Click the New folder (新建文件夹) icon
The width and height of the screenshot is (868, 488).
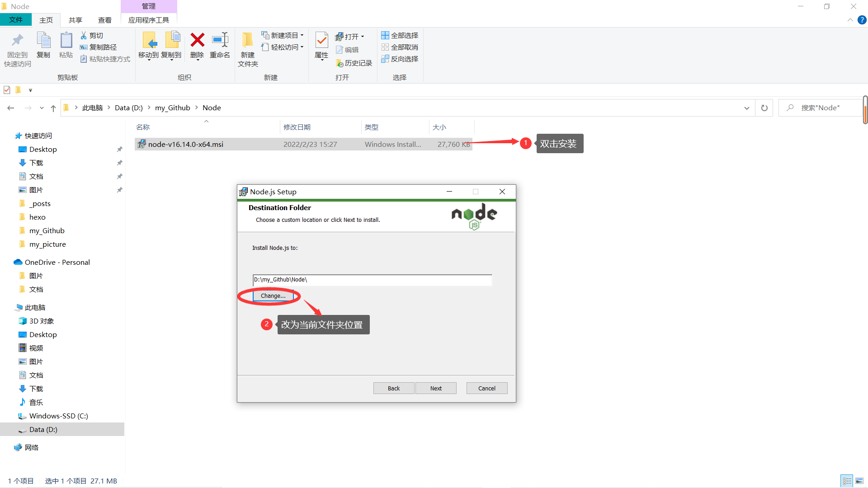[247, 40]
